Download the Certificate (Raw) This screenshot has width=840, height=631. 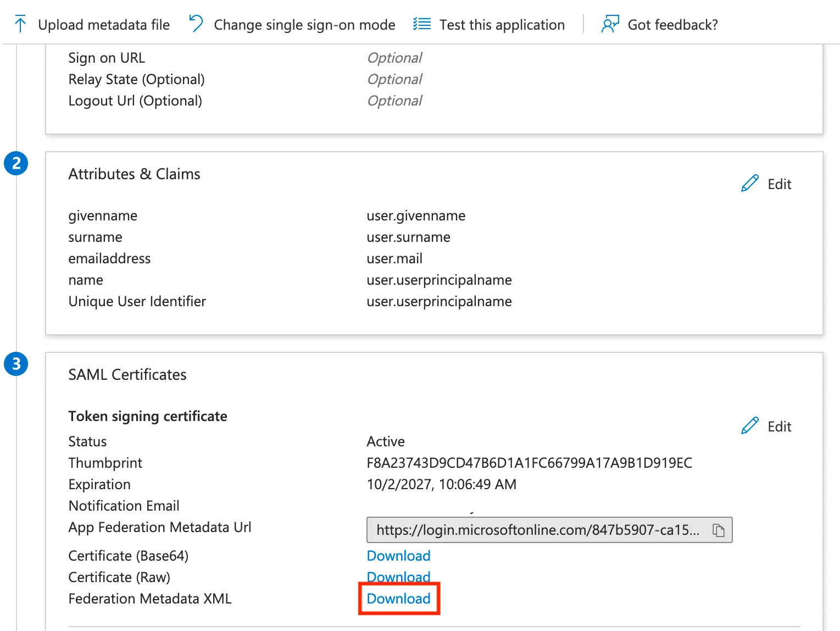pyautogui.click(x=398, y=576)
